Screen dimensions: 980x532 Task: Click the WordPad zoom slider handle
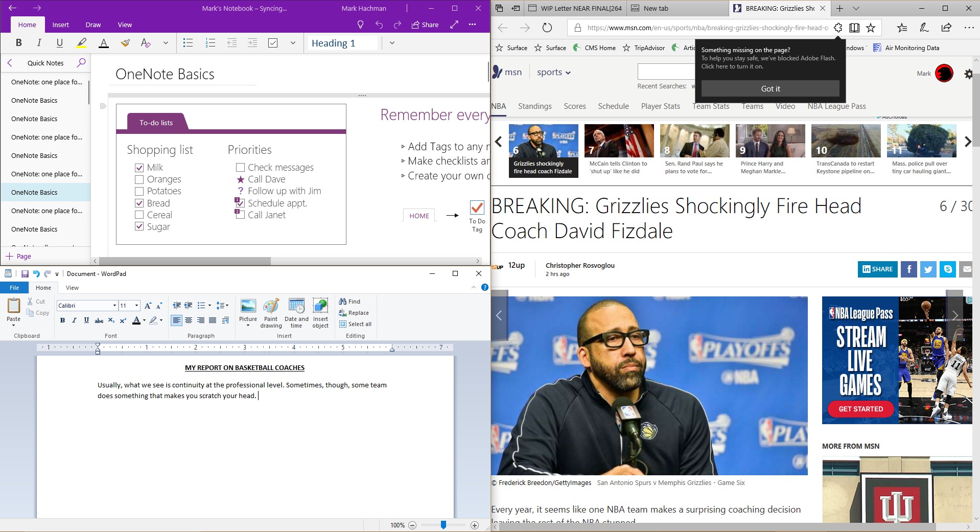(x=444, y=525)
